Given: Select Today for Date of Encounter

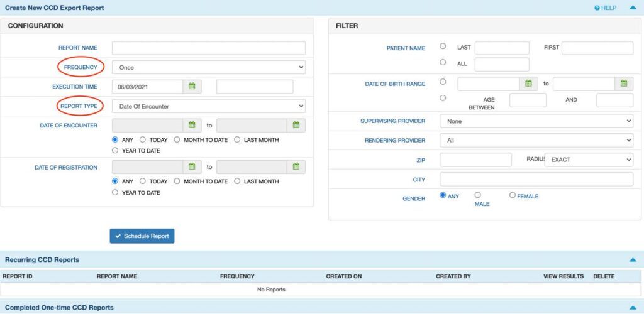Looking at the screenshot, I should pyautogui.click(x=143, y=139).
